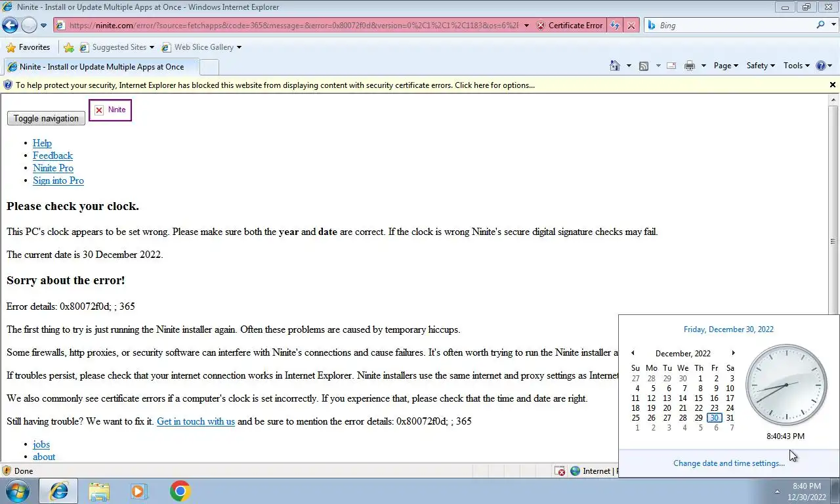This screenshot has height=504, width=840.
Task: Open Google Chrome taskbar icon
Action: click(x=180, y=491)
